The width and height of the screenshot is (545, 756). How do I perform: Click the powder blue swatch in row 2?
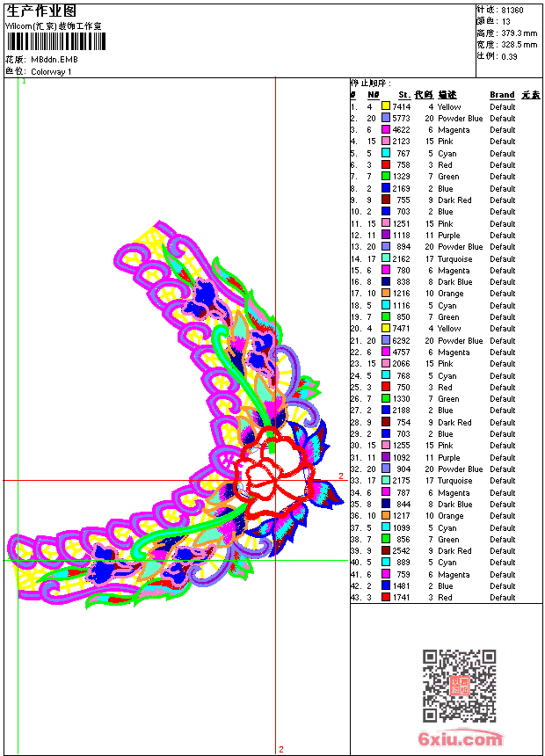386,118
